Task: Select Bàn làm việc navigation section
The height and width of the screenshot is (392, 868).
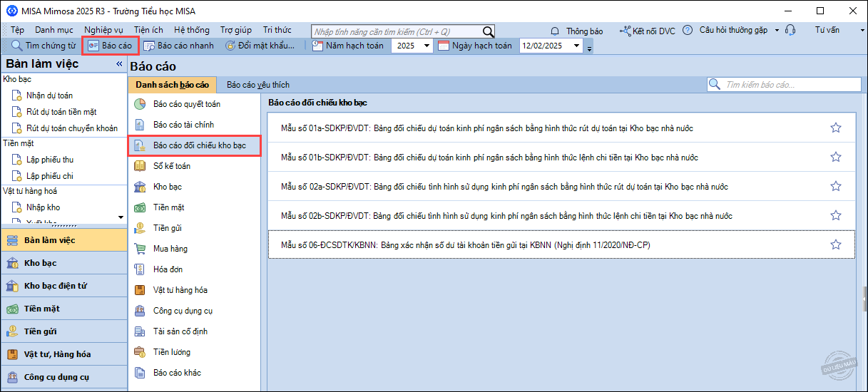Action: click(x=63, y=240)
